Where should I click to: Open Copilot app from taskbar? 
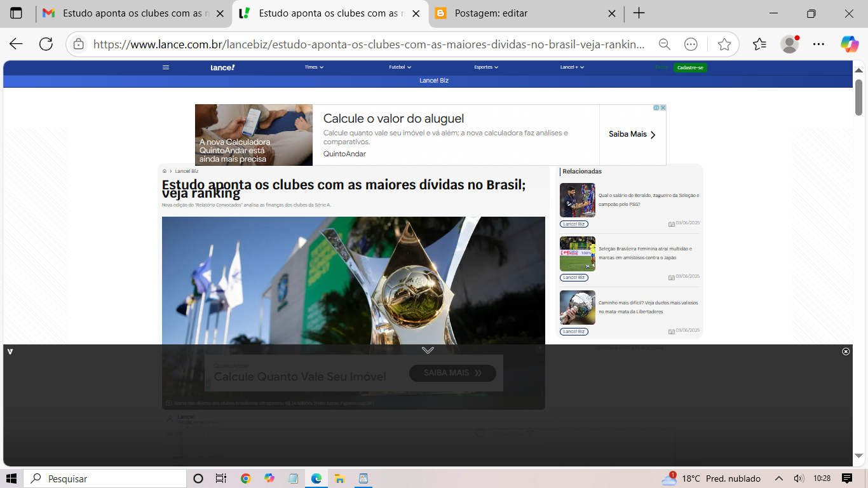tap(269, 478)
